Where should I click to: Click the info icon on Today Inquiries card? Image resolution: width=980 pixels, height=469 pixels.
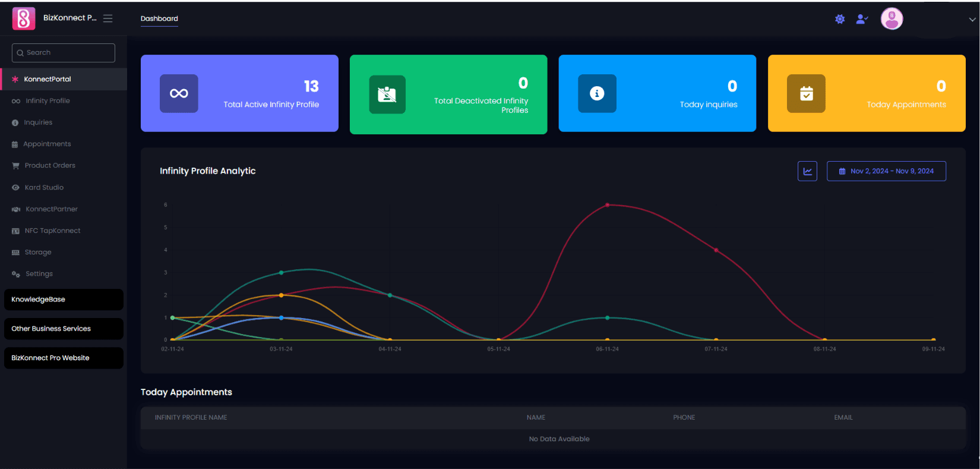click(x=597, y=93)
